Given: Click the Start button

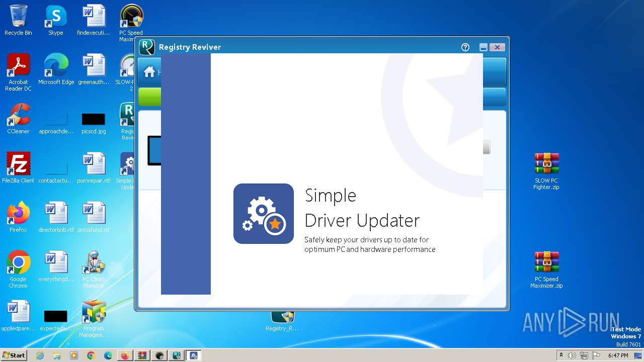Looking at the screenshot, I should point(14,355).
